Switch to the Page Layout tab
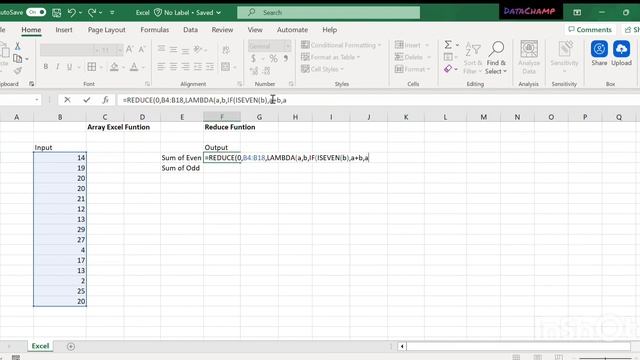This screenshot has width=640, height=360. pos(107,30)
